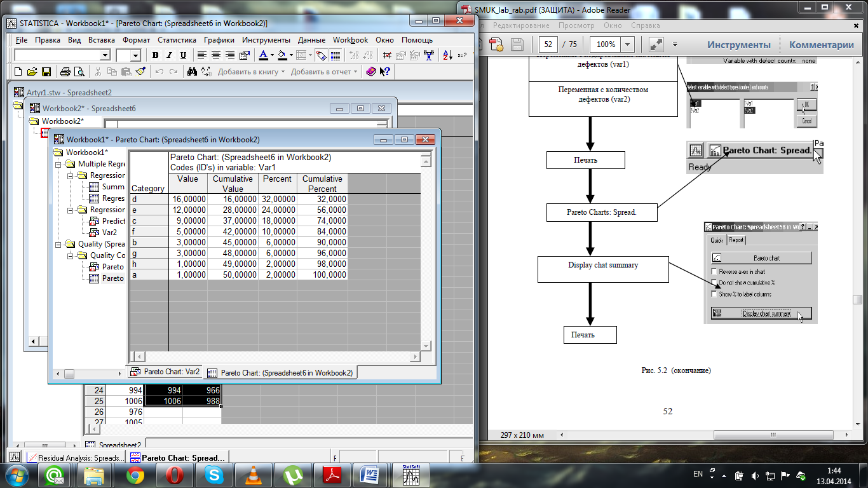Switch to the Pareto Chart: Var2 tab
Viewport: 868px width, 488px height.
[x=165, y=372]
